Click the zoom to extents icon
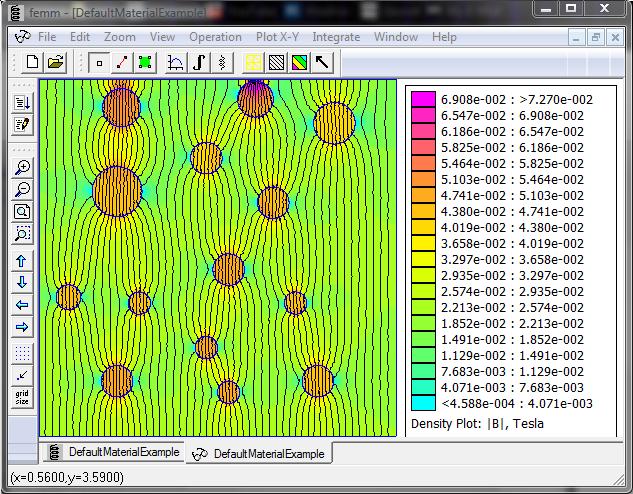633x494 pixels. 22,211
